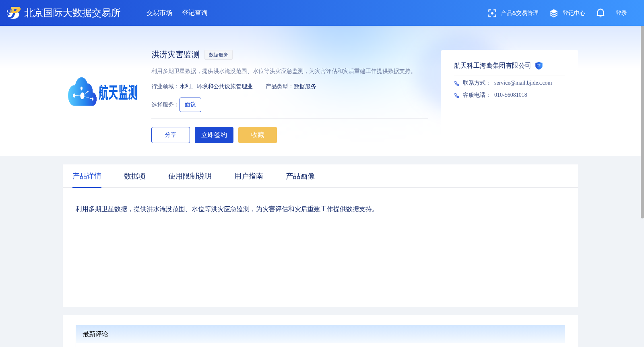Switch to the 数据项 tab

135,176
